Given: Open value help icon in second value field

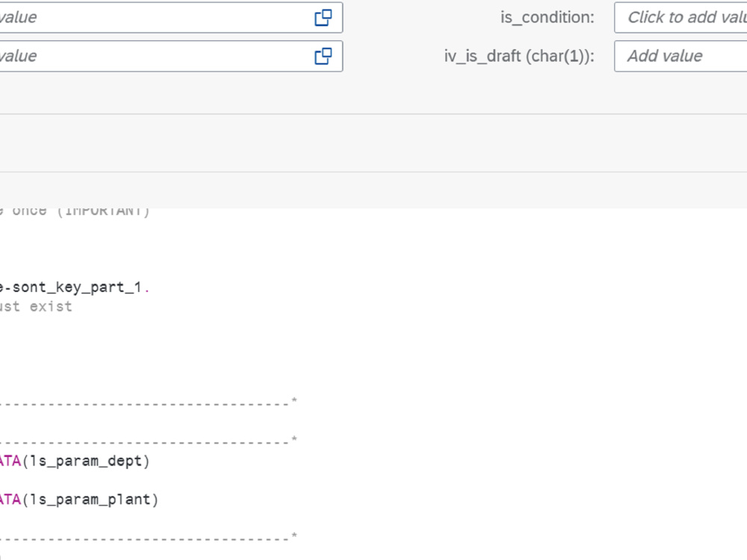Looking at the screenshot, I should [x=323, y=56].
